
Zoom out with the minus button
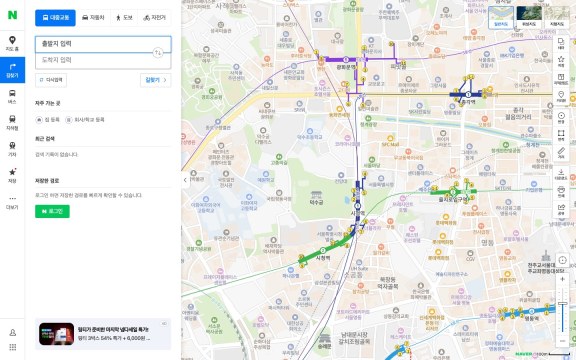pos(562,341)
